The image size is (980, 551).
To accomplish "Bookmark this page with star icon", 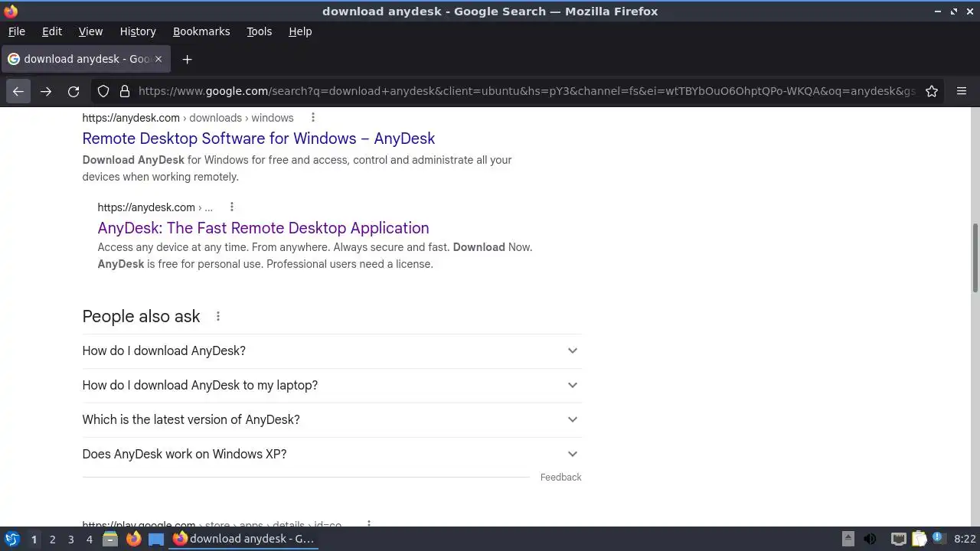I will [x=932, y=91].
